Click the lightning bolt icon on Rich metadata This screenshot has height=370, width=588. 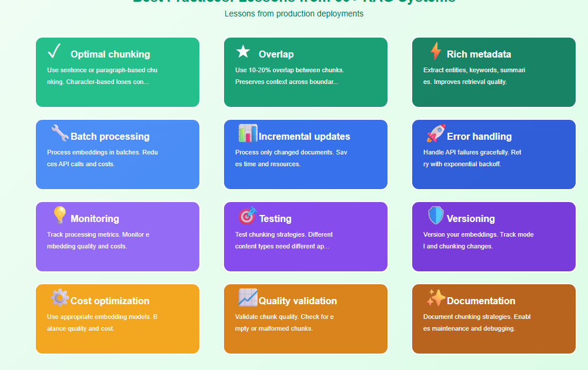435,52
